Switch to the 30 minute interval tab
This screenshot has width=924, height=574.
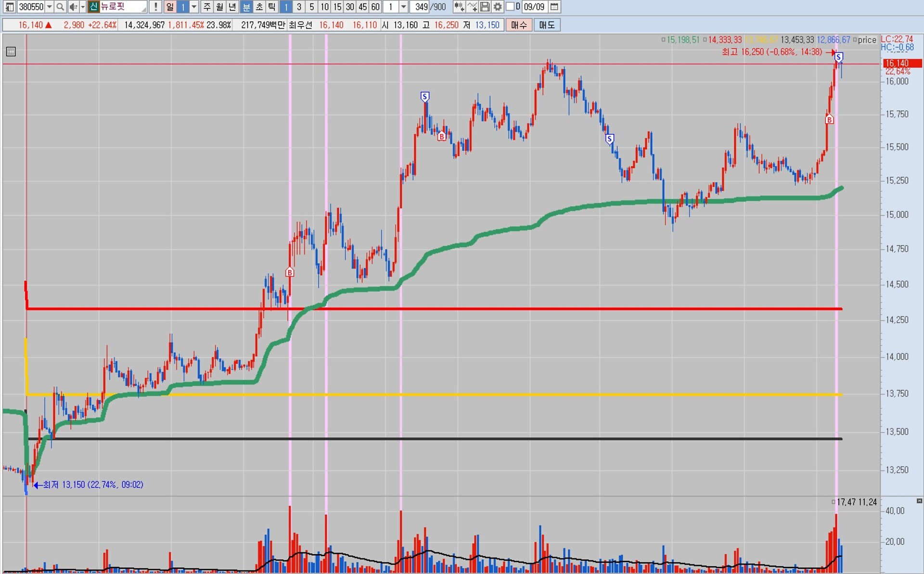[x=350, y=7]
